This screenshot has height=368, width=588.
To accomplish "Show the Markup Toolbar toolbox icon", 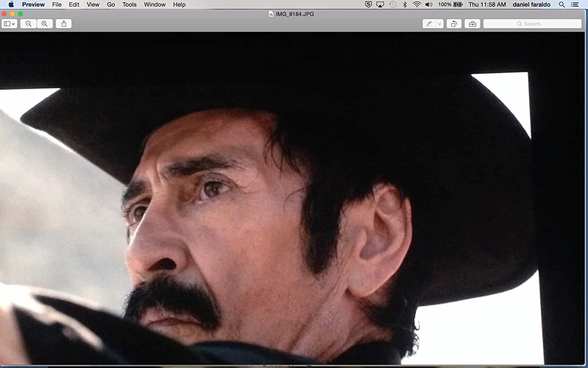I will tap(473, 24).
